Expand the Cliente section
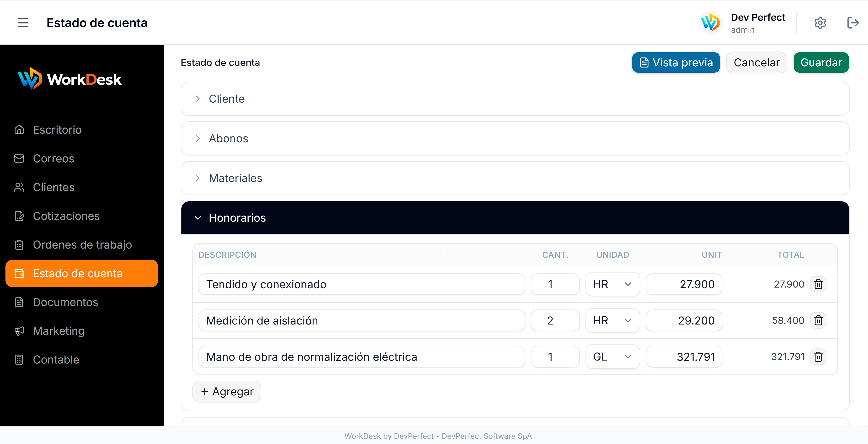This screenshot has height=444, width=868. [515, 99]
